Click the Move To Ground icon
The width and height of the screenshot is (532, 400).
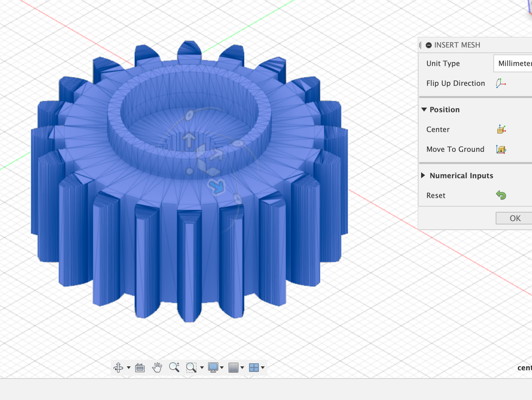pyautogui.click(x=501, y=149)
